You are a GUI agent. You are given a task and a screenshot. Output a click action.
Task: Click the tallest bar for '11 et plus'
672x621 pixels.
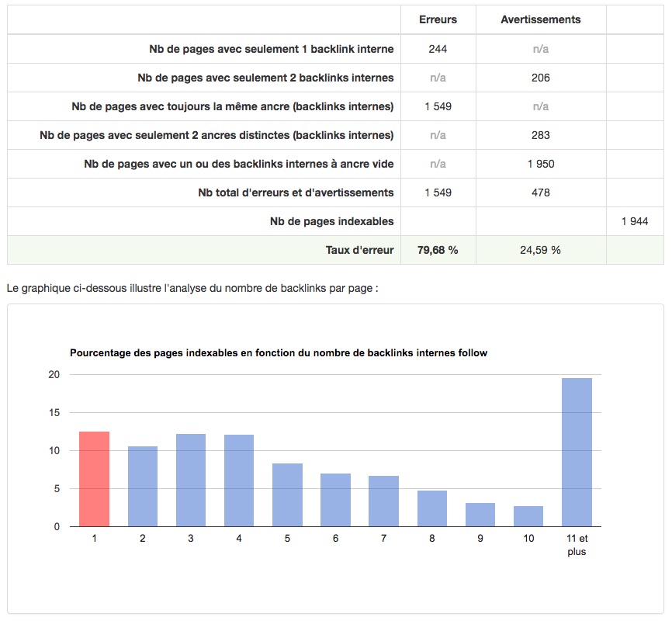click(577, 453)
